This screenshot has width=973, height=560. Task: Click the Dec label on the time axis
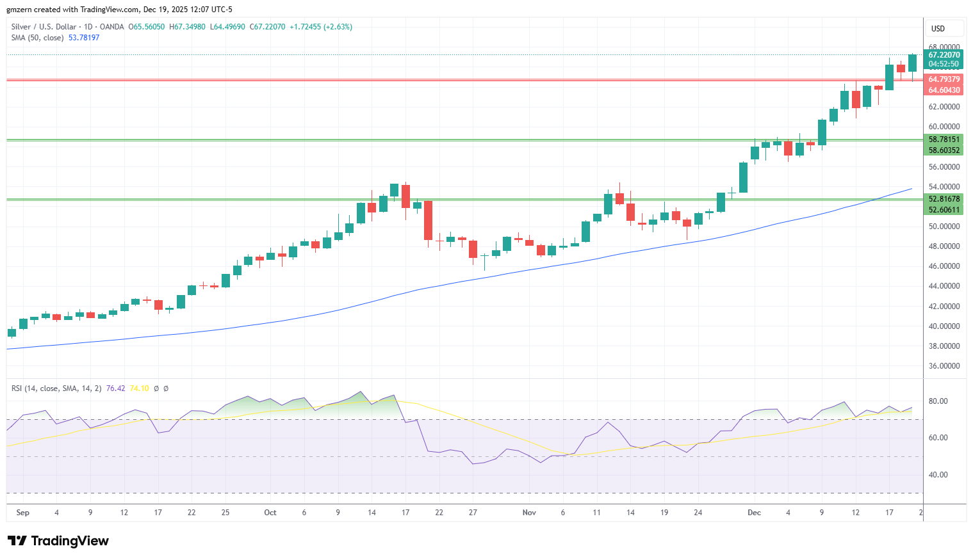(x=755, y=513)
